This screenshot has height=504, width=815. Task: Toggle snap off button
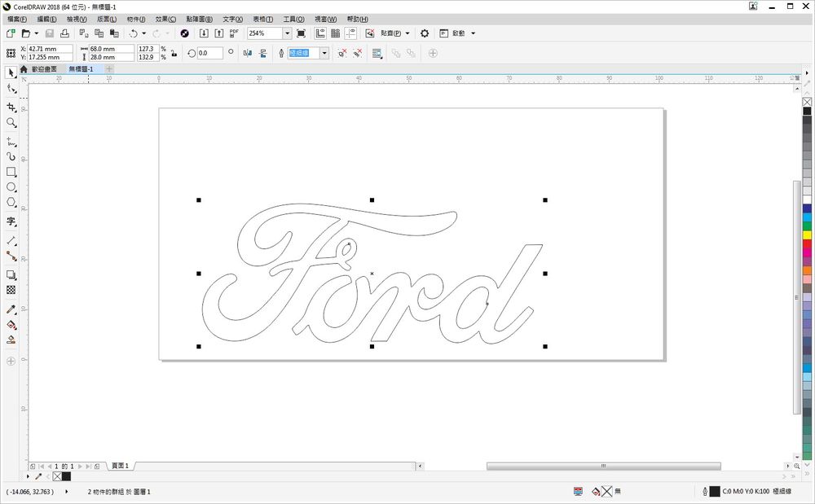point(369,33)
